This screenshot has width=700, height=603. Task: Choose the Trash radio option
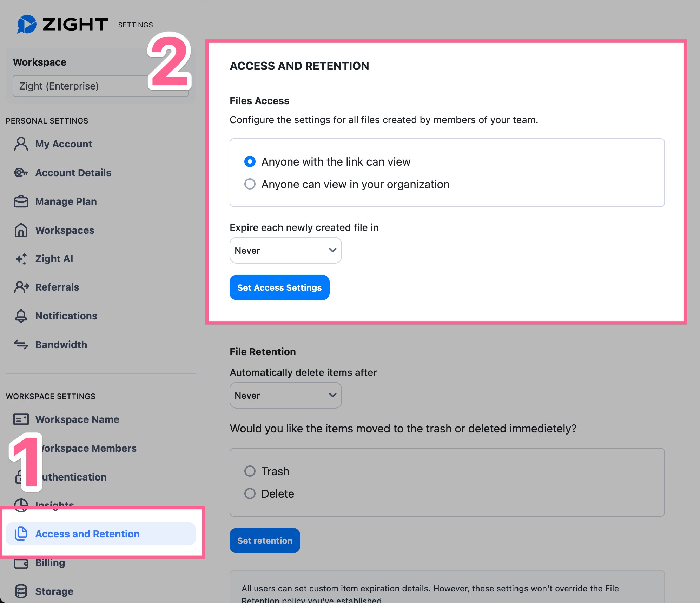click(x=250, y=471)
